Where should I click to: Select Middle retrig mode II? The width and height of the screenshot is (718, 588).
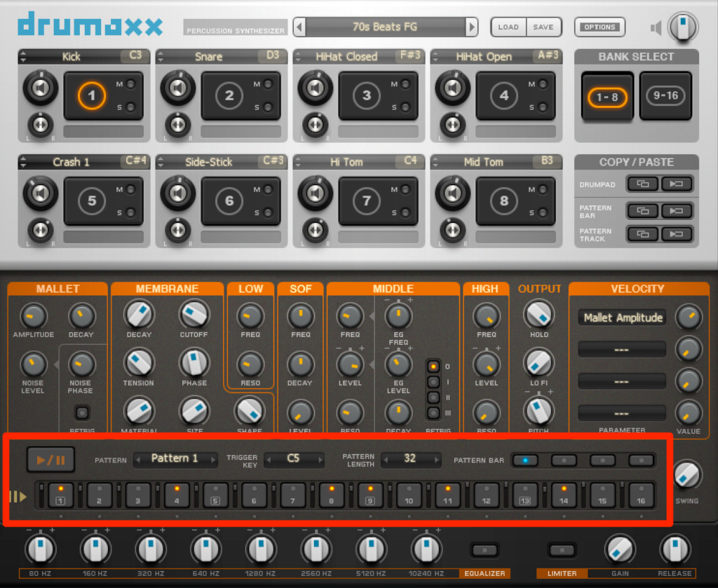pos(433,397)
